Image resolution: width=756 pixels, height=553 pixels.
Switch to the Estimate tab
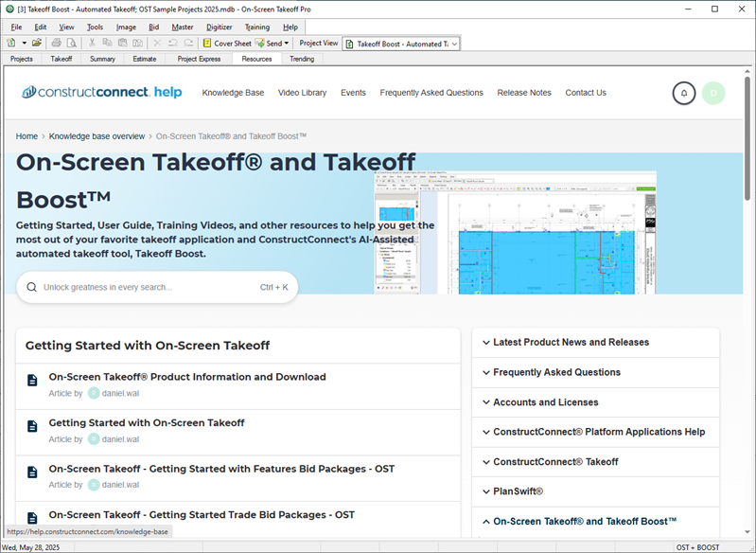tap(145, 59)
